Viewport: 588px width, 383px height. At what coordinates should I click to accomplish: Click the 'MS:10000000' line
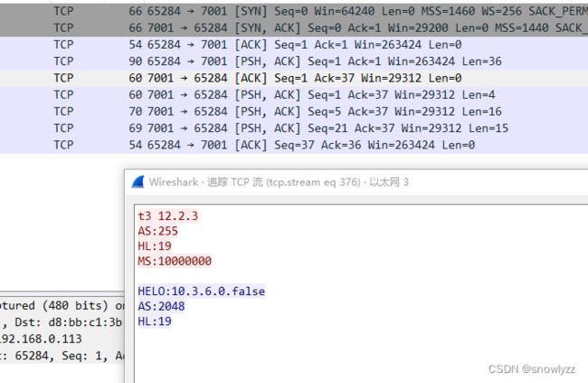175,261
